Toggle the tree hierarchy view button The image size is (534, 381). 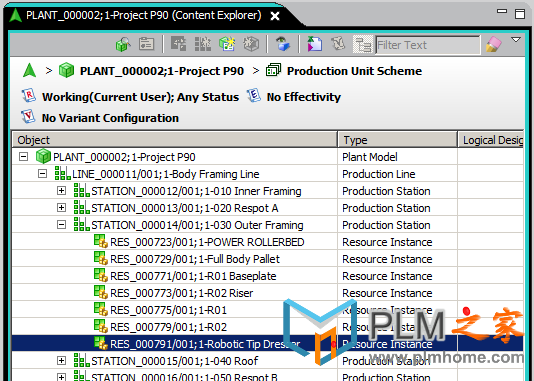tap(363, 44)
